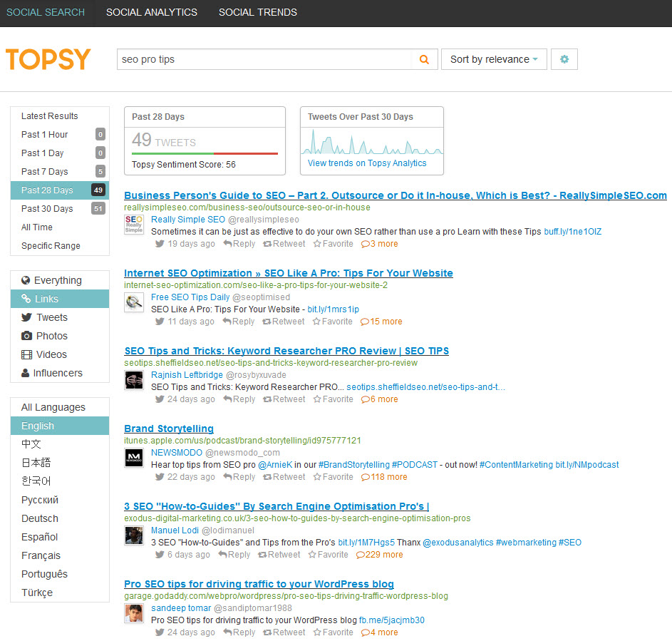Show 15 more tweets for second result
672x641 pixels.
[381, 322]
